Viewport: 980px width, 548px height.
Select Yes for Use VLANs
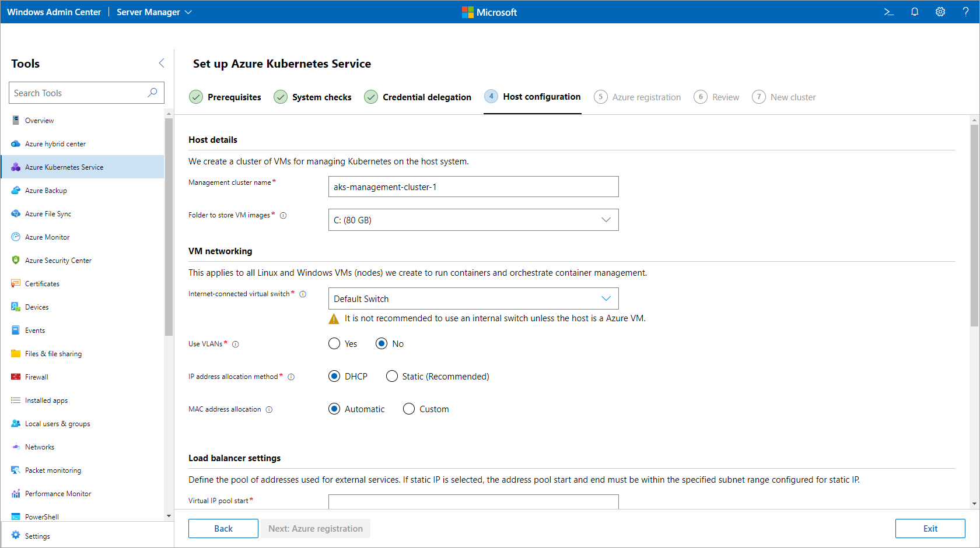pyautogui.click(x=334, y=344)
